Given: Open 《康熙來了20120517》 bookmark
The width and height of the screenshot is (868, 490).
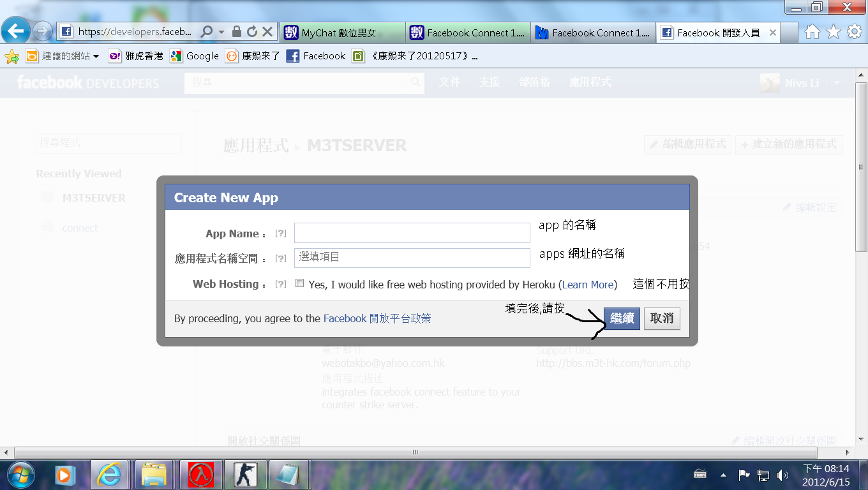Looking at the screenshot, I should 415,56.
